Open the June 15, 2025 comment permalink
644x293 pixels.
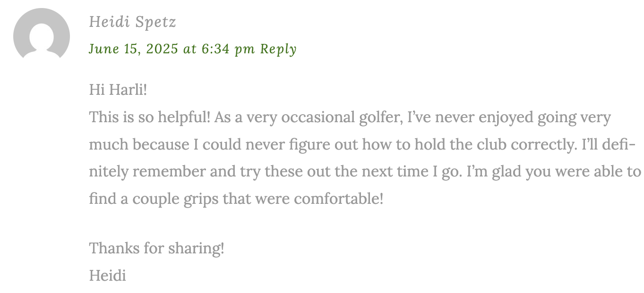pos(172,49)
